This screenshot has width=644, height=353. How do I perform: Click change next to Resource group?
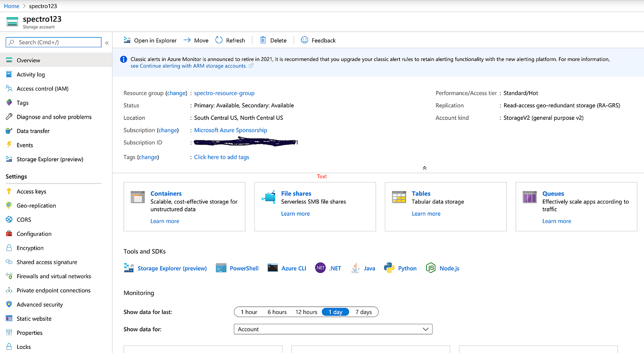(x=176, y=93)
